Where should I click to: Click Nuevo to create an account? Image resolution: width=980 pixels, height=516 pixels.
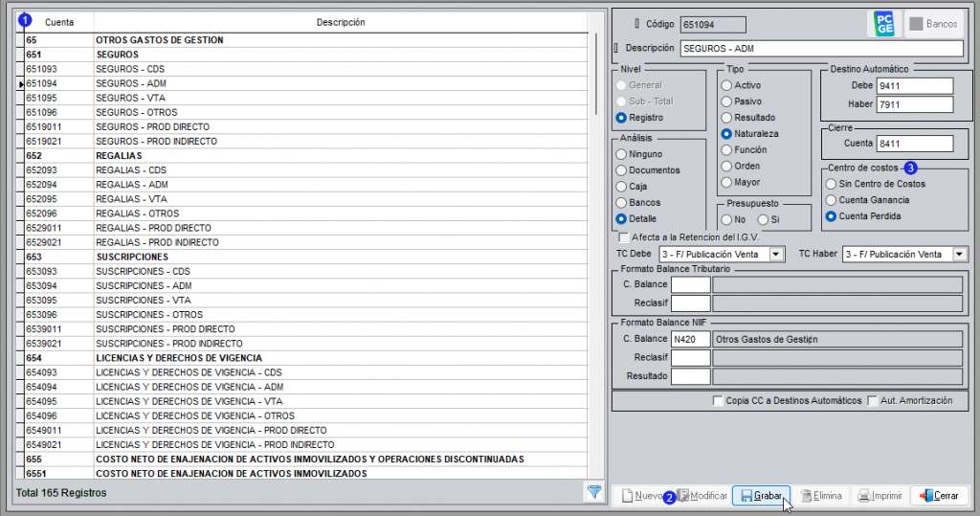tap(640, 496)
